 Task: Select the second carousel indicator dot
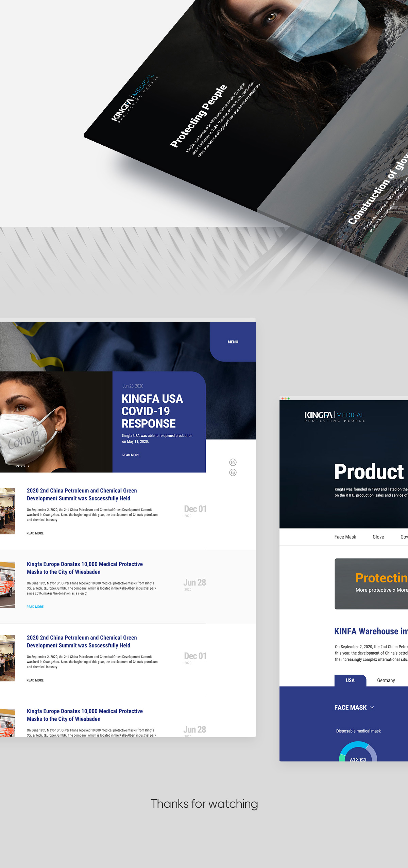21,466
